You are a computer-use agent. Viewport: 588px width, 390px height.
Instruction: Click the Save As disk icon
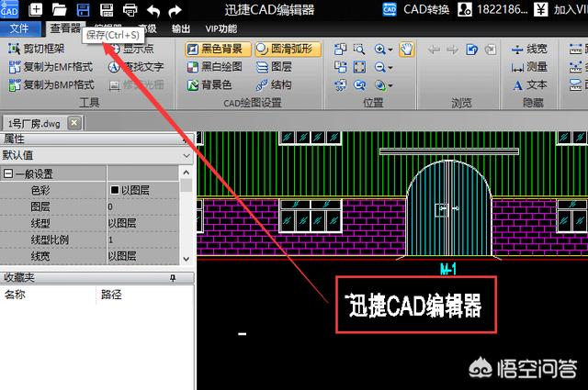[107, 9]
